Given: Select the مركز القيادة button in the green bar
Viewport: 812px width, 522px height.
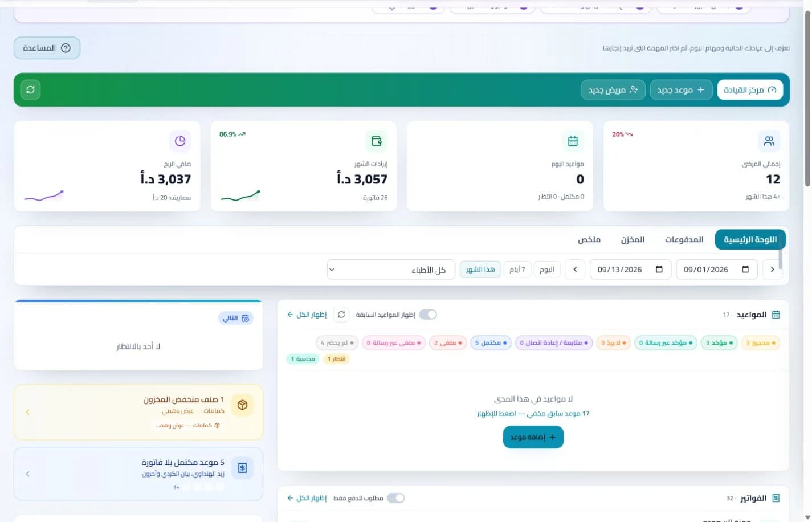Looking at the screenshot, I should click(x=750, y=90).
